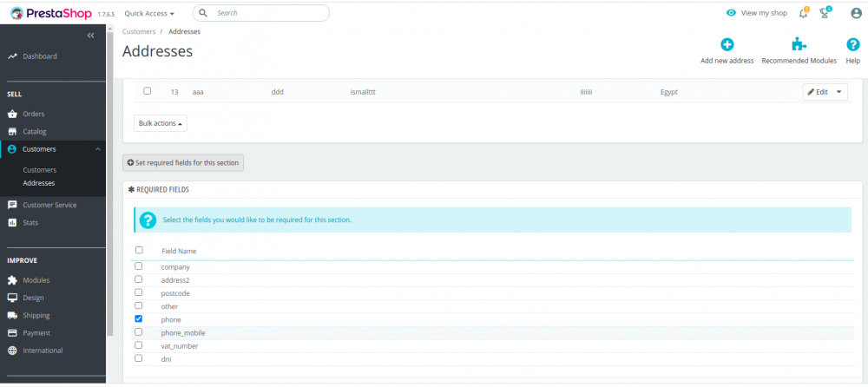
Task: Click the puzzle icon for Recommended Modules
Action: click(x=799, y=45)
